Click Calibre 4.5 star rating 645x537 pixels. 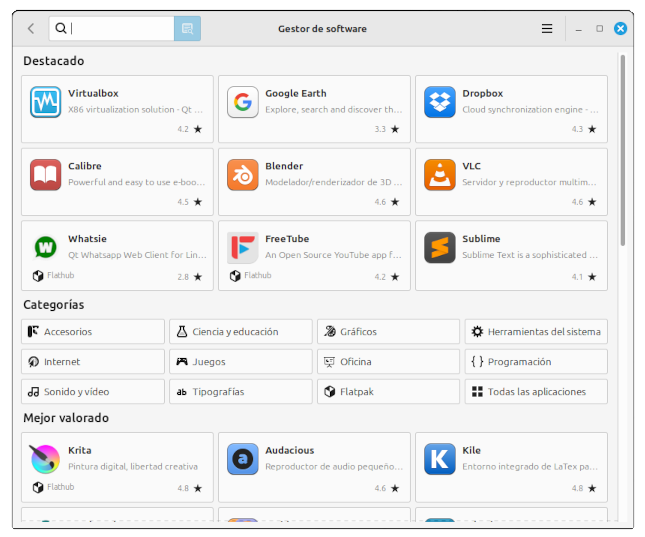click(x=190, y=202)
